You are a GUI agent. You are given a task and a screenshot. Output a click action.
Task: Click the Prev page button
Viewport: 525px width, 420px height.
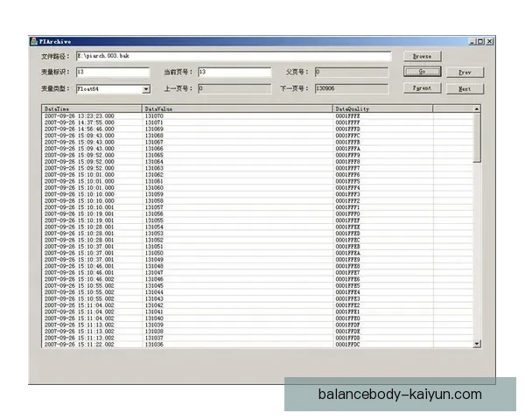(465, 72)
